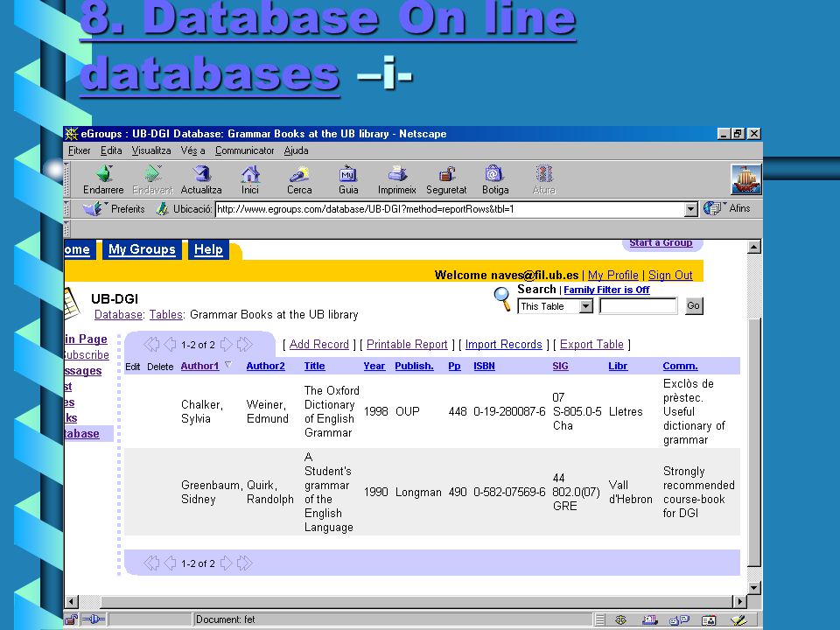The image size is (840, 630).
Task: Click the Import Records link
Action: 504,345
